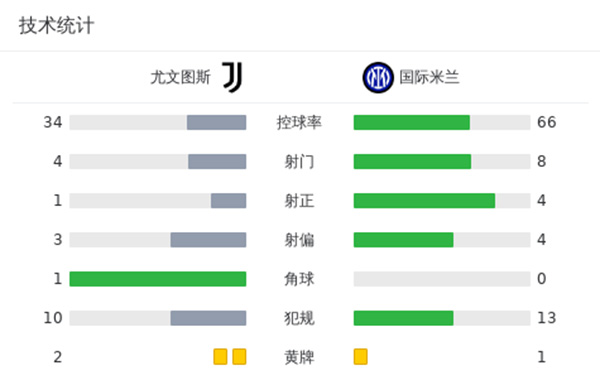Image resolution: width=600 pixels, height=380 pixels.
Task: Click the 犯规 stat label
Action: point(299,318)
